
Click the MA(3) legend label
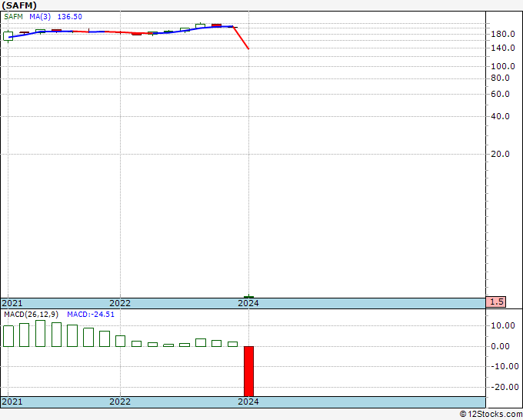click(40, 17)
